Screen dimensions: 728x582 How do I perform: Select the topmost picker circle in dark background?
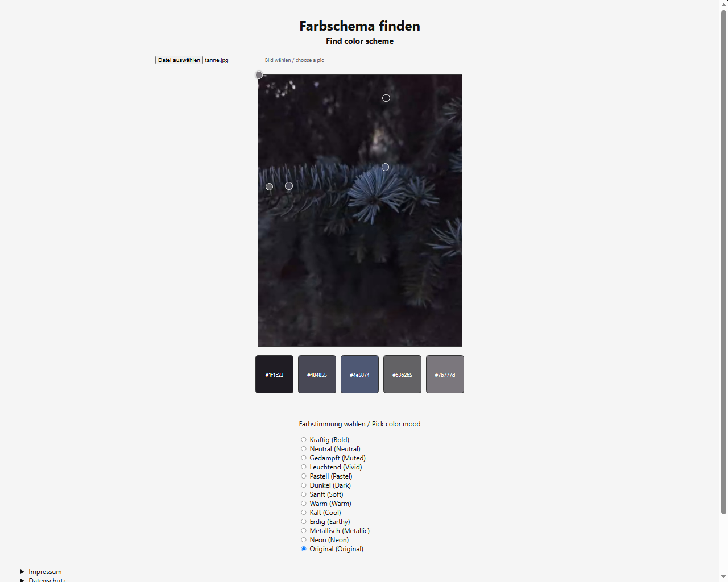point(386,98)
